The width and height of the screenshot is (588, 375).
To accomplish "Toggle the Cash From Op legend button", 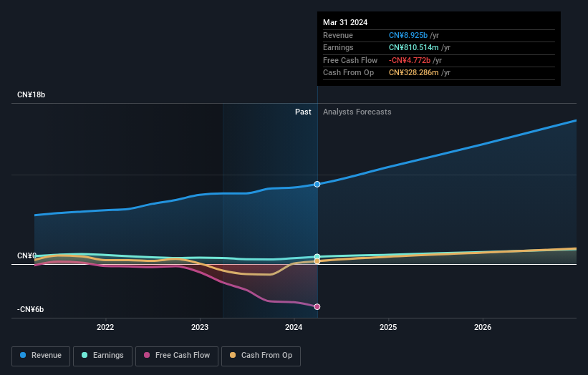I will 261,356.
